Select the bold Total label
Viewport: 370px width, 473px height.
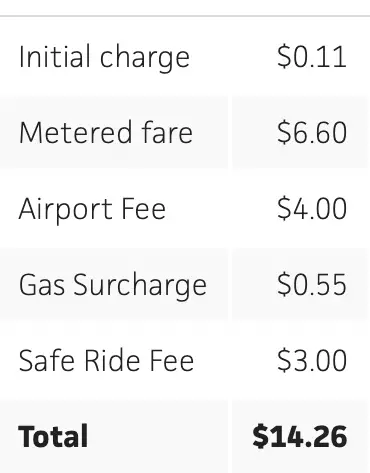[53, 436]
